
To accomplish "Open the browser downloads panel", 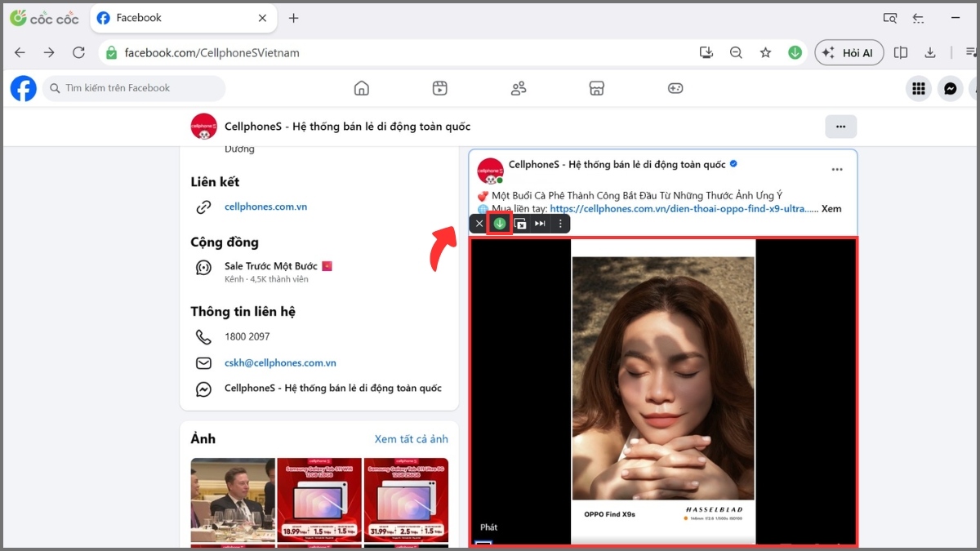I will click(930, 53).
